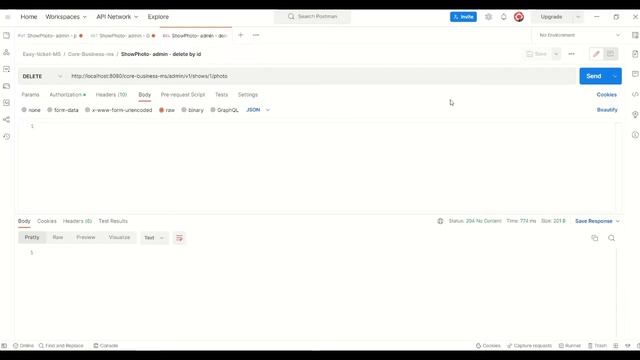Open the code snippet icon in right sidebar
The height and width of the screenshot is (360, 640).
coord(635,94)
